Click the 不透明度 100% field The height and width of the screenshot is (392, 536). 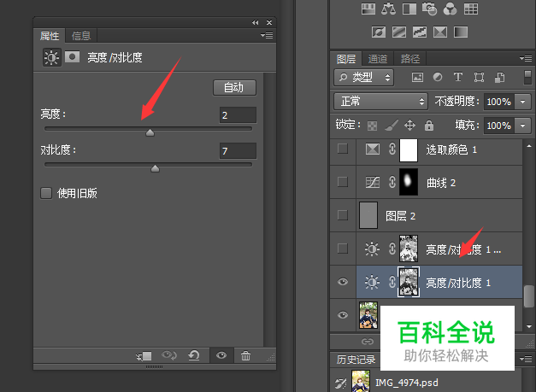499,102
